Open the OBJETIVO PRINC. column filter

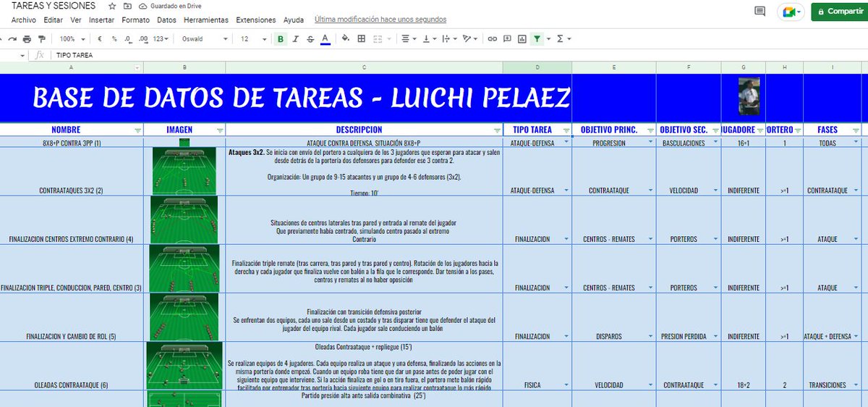pyautogui.click(x=650, y=130)
